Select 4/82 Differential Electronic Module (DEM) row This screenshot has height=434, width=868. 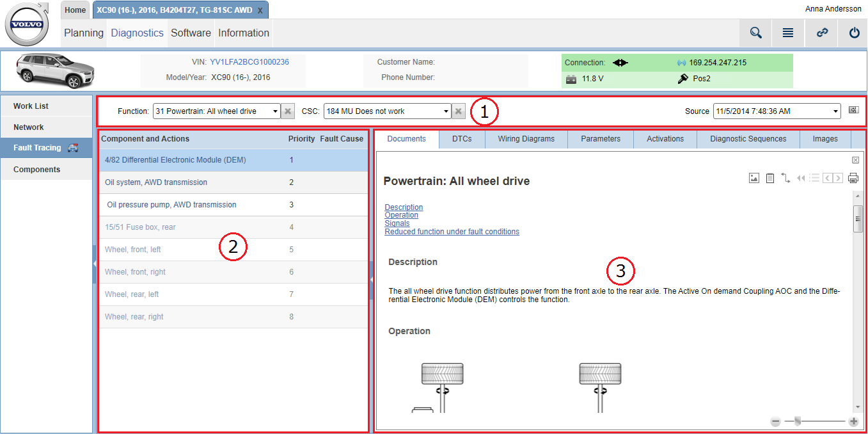coord(233,160)
